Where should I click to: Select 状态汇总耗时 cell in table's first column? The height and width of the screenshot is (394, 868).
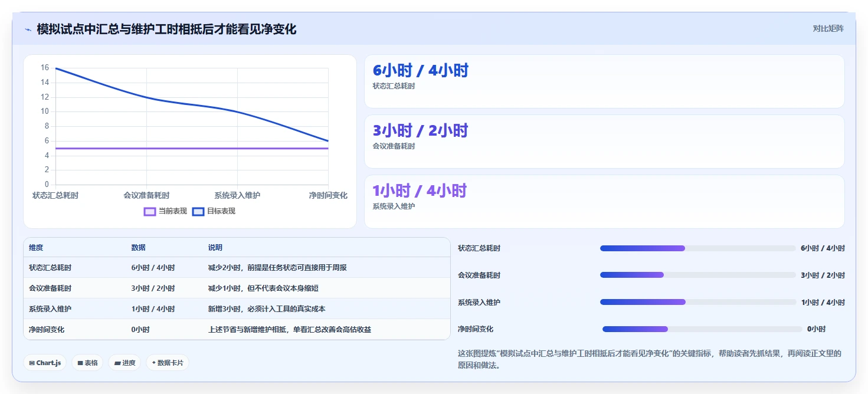(x=50, y=268)
